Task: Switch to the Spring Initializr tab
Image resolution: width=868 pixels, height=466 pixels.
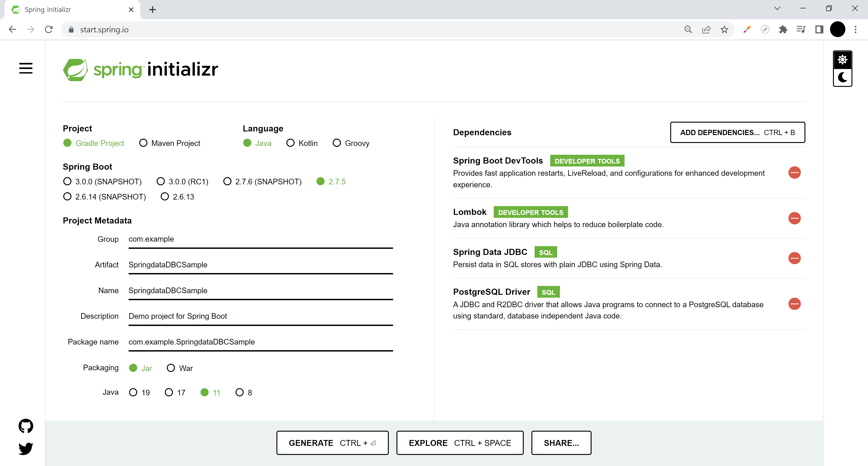Action: tap(67, 10)
